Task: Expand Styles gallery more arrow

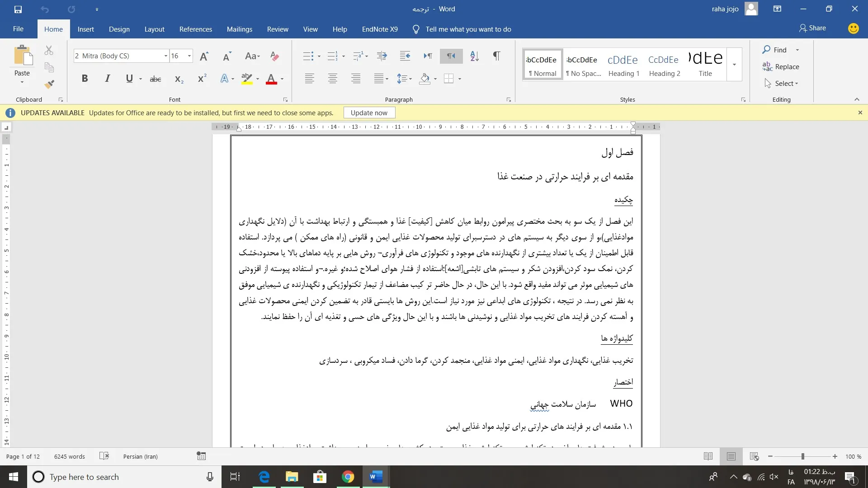Action: tap(734, 65)
